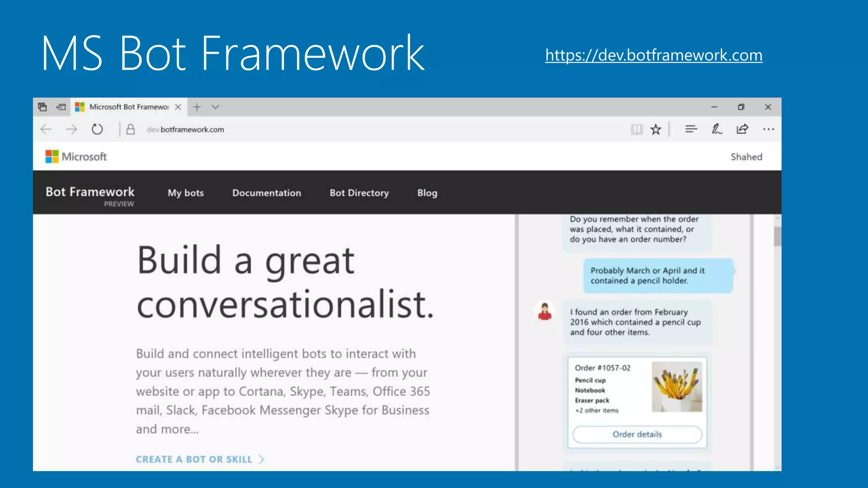The image size is (868, 488).
Task: Restore down the browser window
Action: 741,107
